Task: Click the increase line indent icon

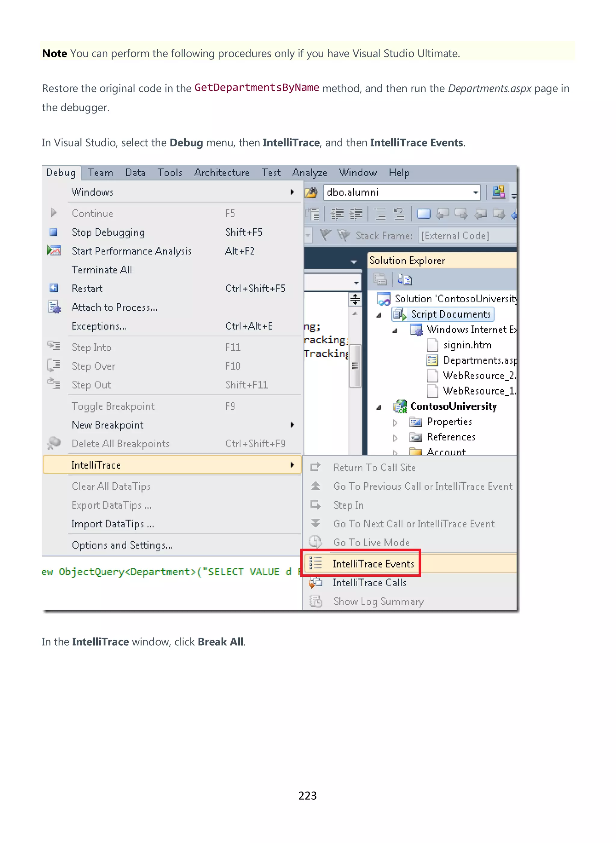Action: pyautogui.click(x=356, y=214)
